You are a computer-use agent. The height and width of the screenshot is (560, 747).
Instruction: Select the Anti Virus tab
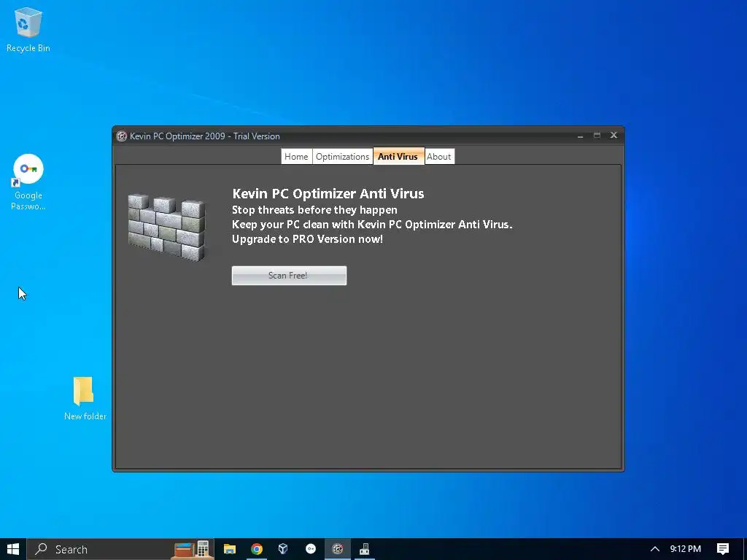pyautogui.click(x=398, y=156)
